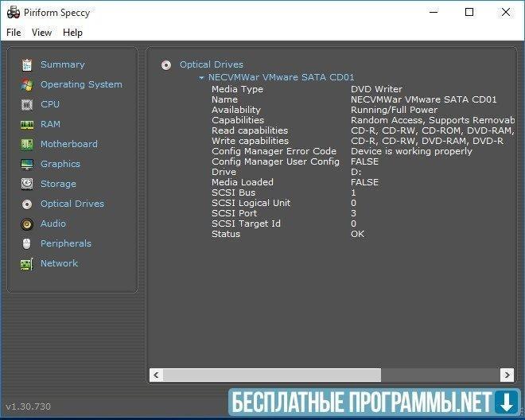Click the Optical Drives heading in main panel

(x=212, y=64)
